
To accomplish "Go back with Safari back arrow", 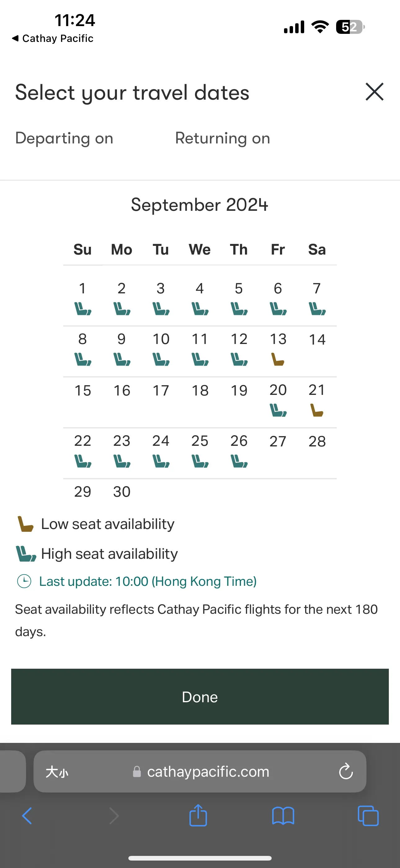I will (27, 816).
